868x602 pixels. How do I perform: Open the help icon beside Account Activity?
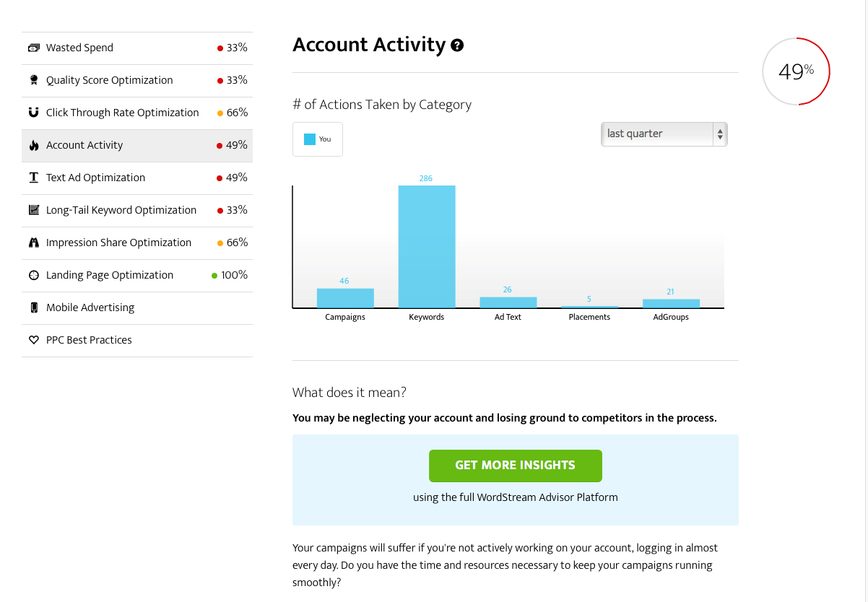457,45
